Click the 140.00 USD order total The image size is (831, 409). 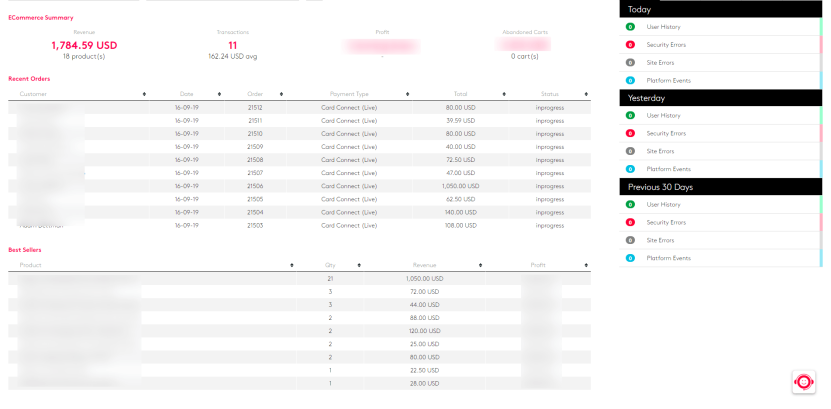click(460, 212)
